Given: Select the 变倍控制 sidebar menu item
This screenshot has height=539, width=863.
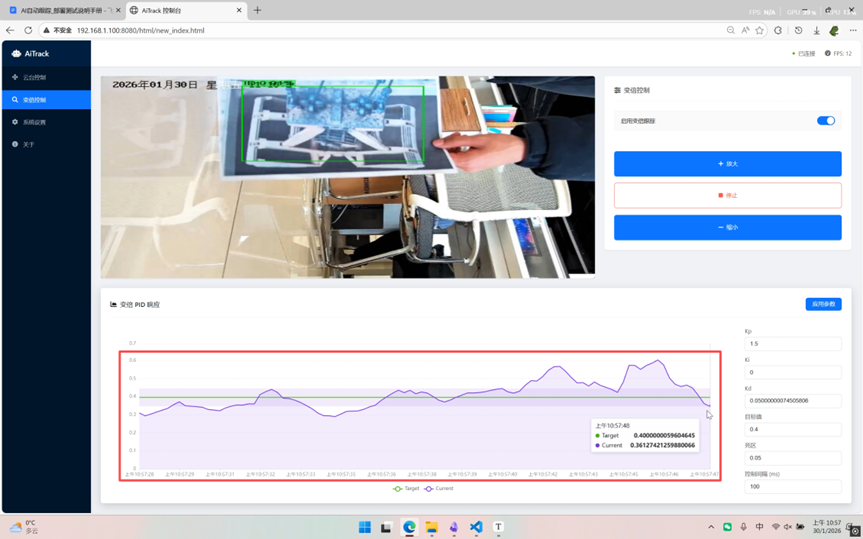Looking at the screenshot, I should (x=34, y=100).
